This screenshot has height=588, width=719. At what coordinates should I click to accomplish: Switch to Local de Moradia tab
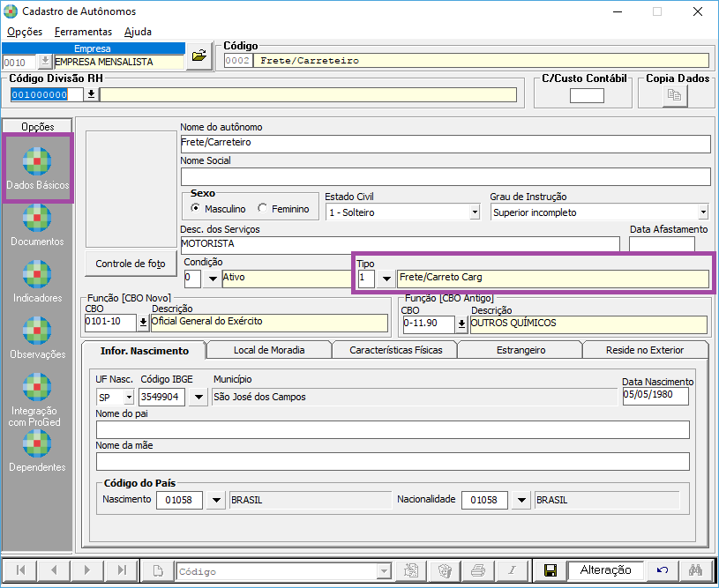click(269, 350)
